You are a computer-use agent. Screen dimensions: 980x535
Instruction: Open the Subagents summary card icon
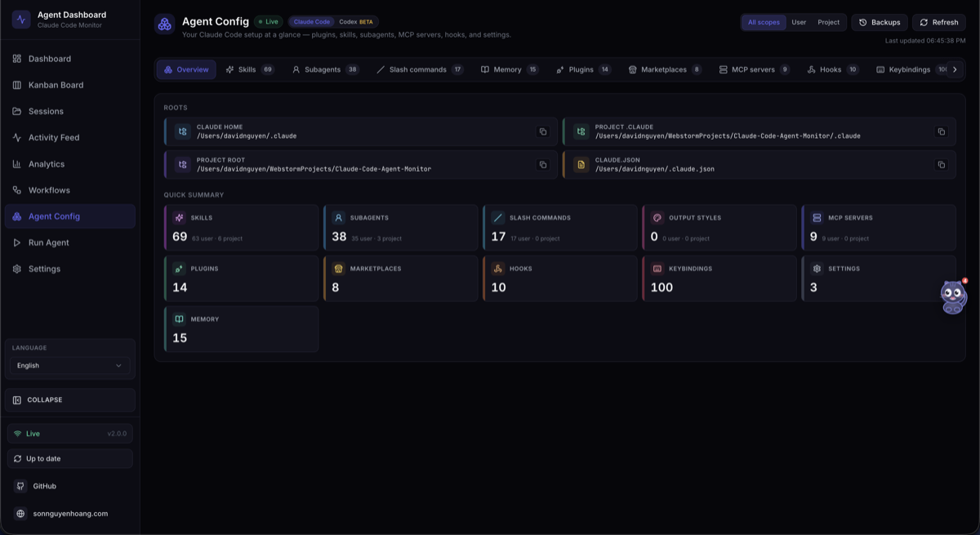coord(338,218)
